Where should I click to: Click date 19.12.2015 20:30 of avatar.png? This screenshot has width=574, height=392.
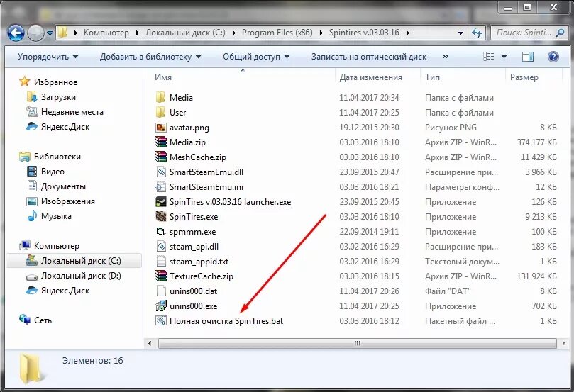coord(369,128)
